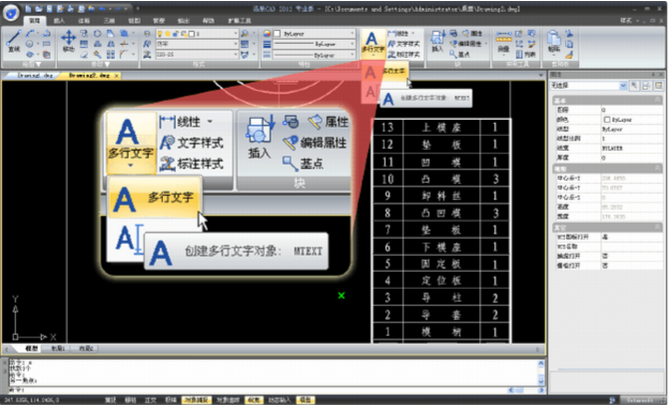Collapse the 其它 section in properties panel

point(658,227)
